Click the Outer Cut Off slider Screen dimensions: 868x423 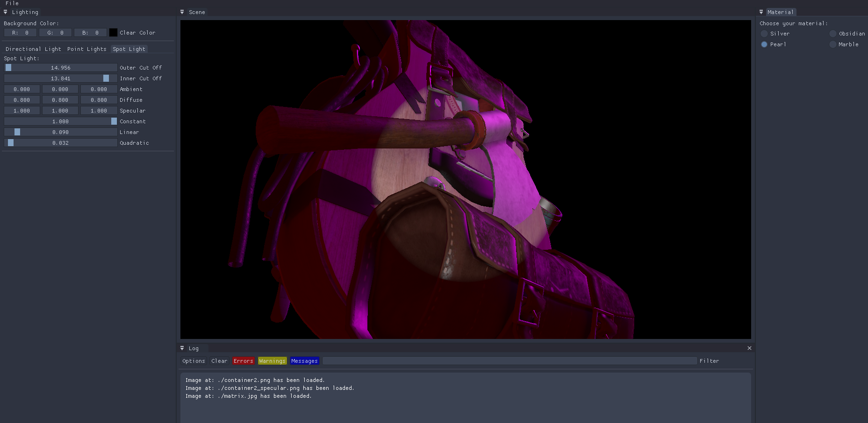tap(61, 68)
